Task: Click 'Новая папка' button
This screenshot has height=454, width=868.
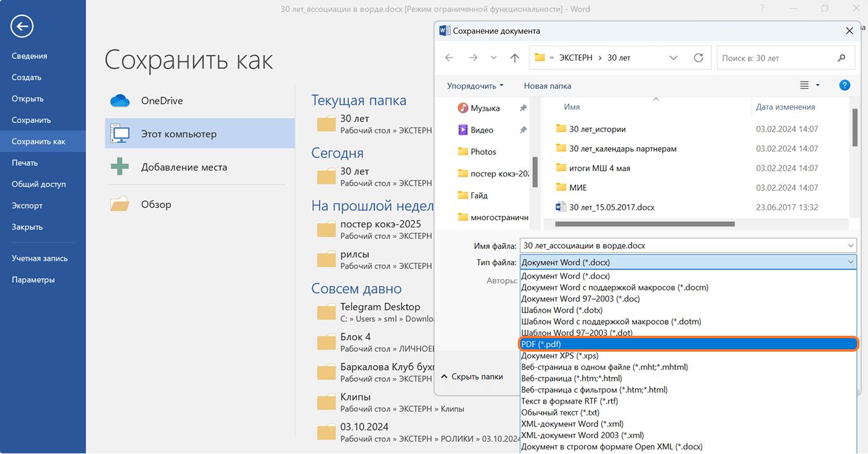Action: coord(547,86)
